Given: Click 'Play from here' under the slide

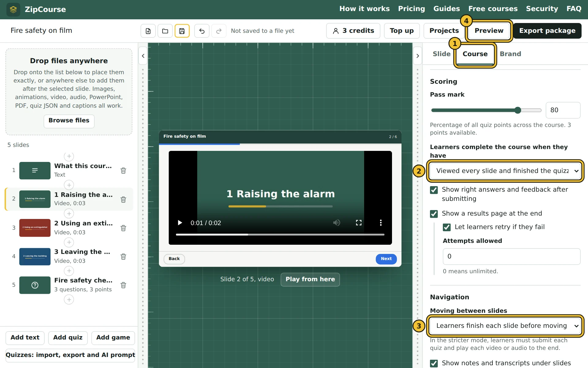Looking at the screenshot, I should [310, 279].
